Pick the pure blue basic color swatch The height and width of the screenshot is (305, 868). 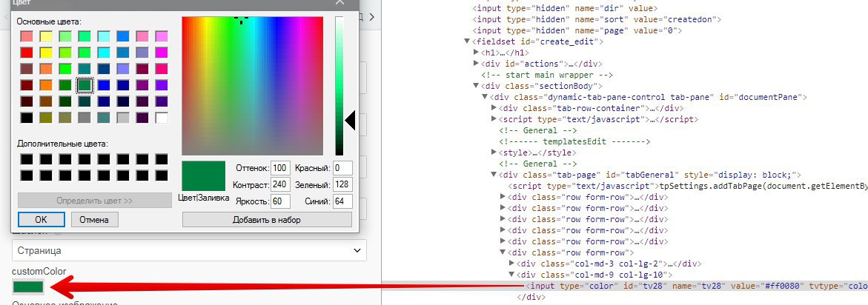pos(104,85)
